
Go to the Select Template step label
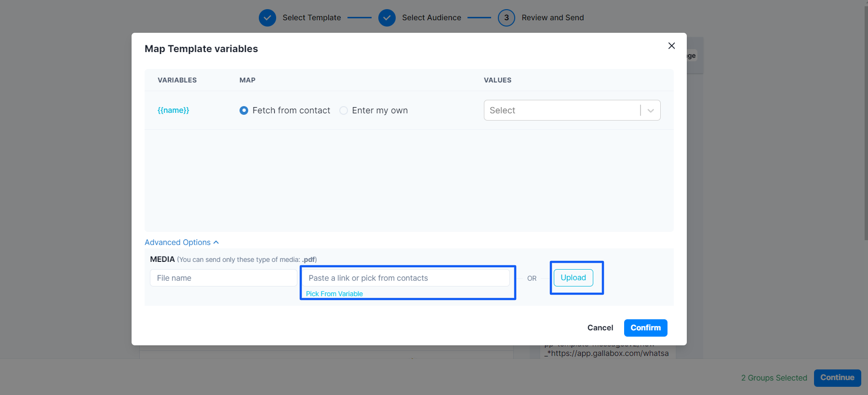pos(311,18)
